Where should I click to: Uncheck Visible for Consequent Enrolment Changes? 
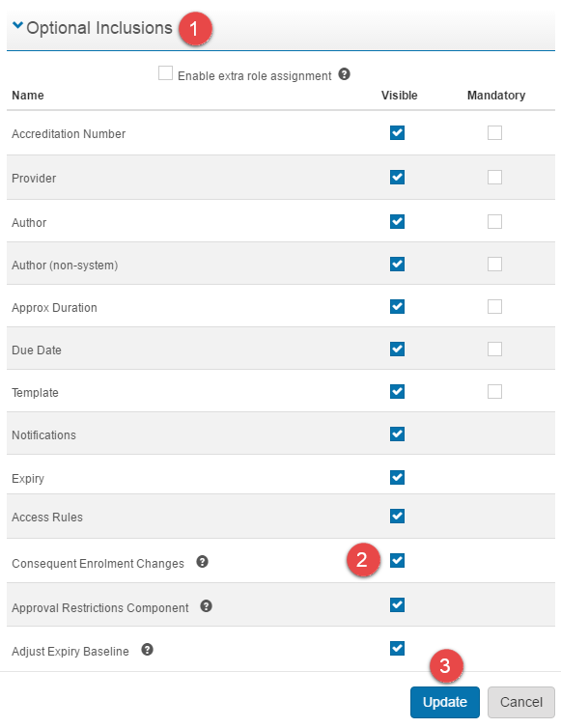(397, 560)
